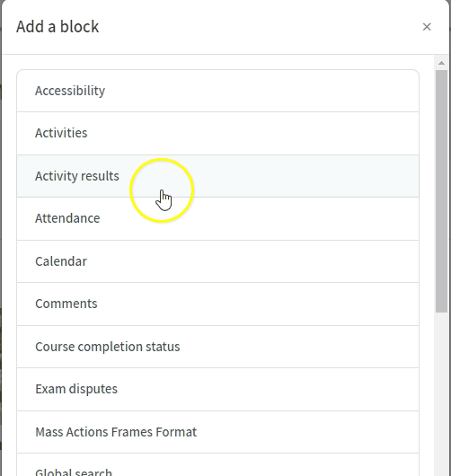Choose the Global search block
The height and width of the screenshot is (476, 451).
tap(217, 464)
